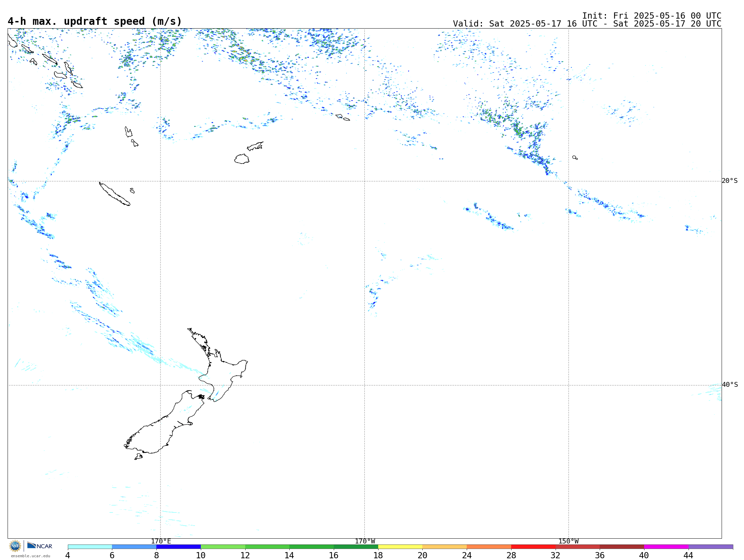Click the light orange 20-24 colorbar swatch
This screenshot has width=744, height=560.
[445, 547]
